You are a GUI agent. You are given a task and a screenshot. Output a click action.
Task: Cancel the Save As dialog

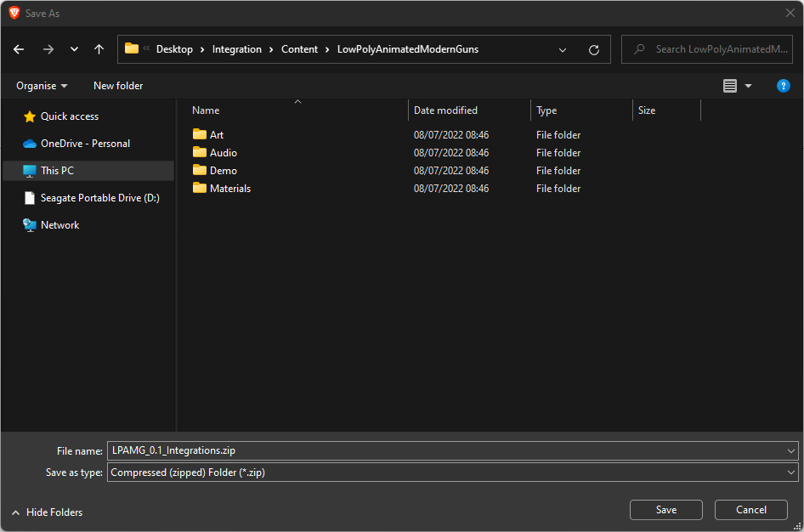750,510
